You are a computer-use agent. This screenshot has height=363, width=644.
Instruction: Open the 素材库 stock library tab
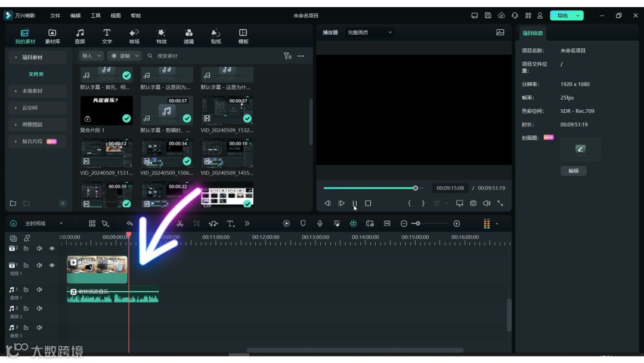[52, 36]
